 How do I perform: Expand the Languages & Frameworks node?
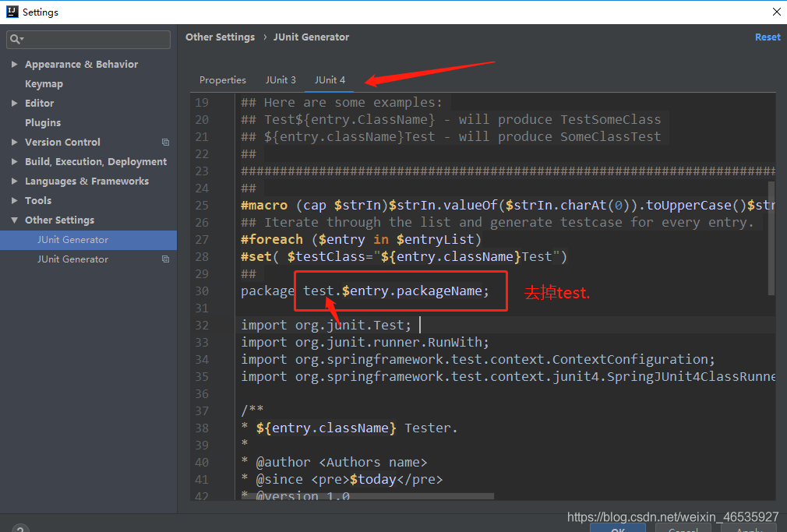pyautogui.click(x=14, y=181)
